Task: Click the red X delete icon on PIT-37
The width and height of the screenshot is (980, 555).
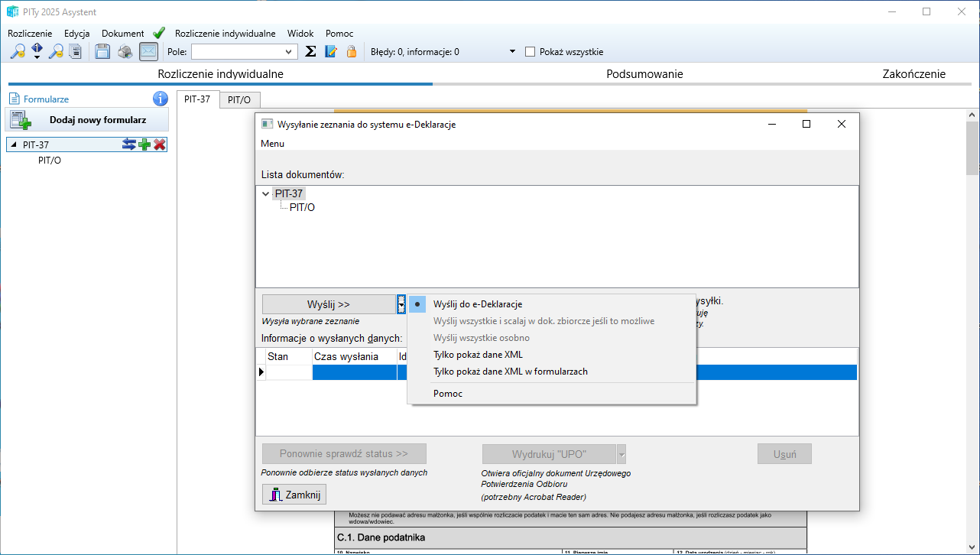Action: [x=160, y=144]
